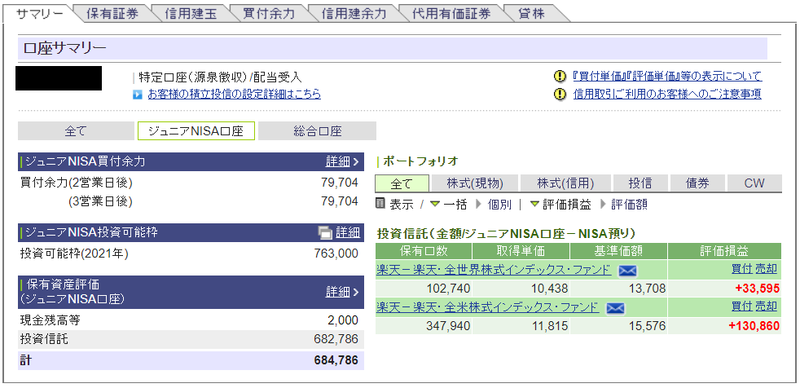800x388 pixels.
Task: Click the 表示 list icon
Action: [381, 204]
